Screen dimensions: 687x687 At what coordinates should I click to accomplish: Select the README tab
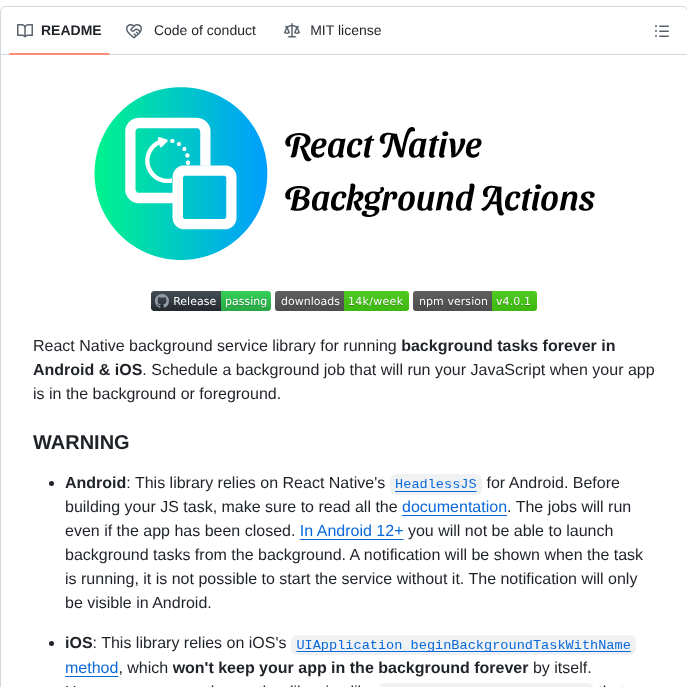click(59, 31)
